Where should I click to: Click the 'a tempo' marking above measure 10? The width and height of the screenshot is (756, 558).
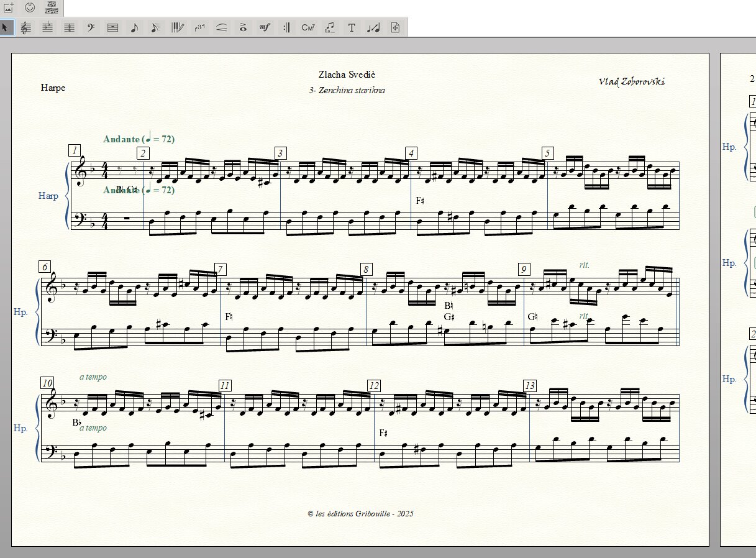click(93, 377)
